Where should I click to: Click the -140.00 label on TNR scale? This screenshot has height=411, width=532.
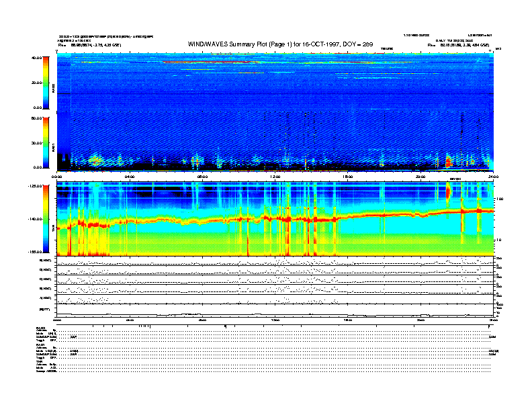click(36, 219)
